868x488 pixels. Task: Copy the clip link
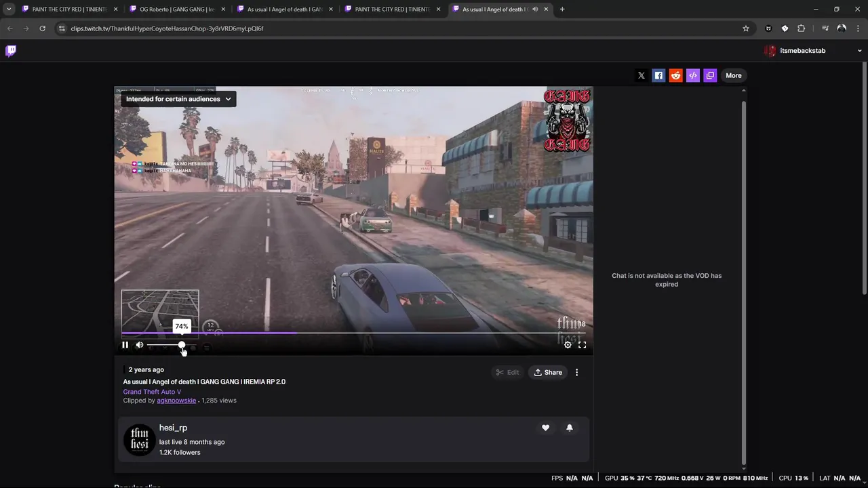(x=710, y=75)
